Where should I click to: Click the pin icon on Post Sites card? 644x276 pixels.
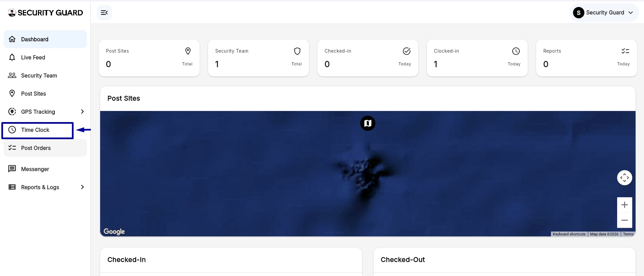tap(188, 51)
